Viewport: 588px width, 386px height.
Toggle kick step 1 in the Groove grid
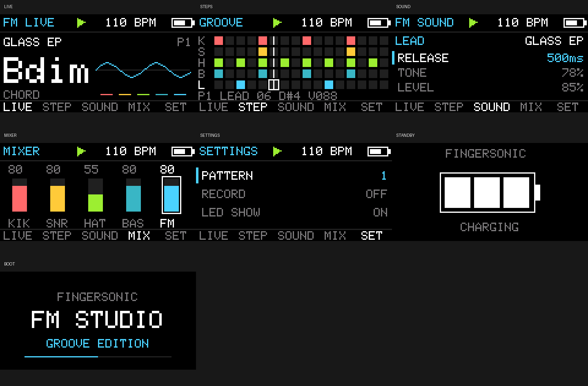point(219,40)
